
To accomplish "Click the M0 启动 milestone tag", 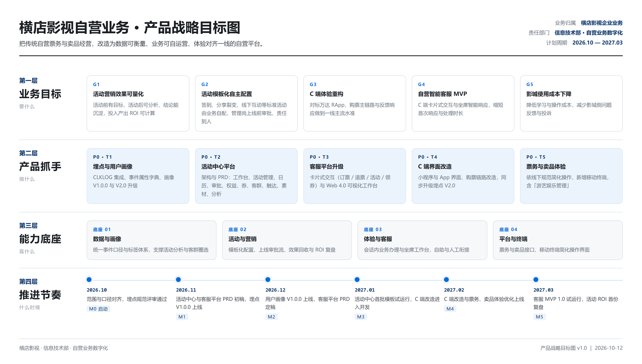I will click(98, 309).
